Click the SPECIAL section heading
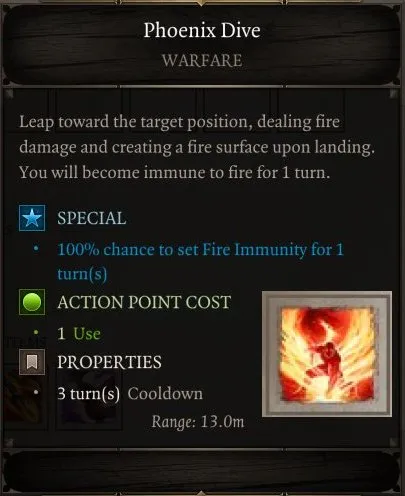405x496 pixels. pyautogui.click(x=92, y=218)
